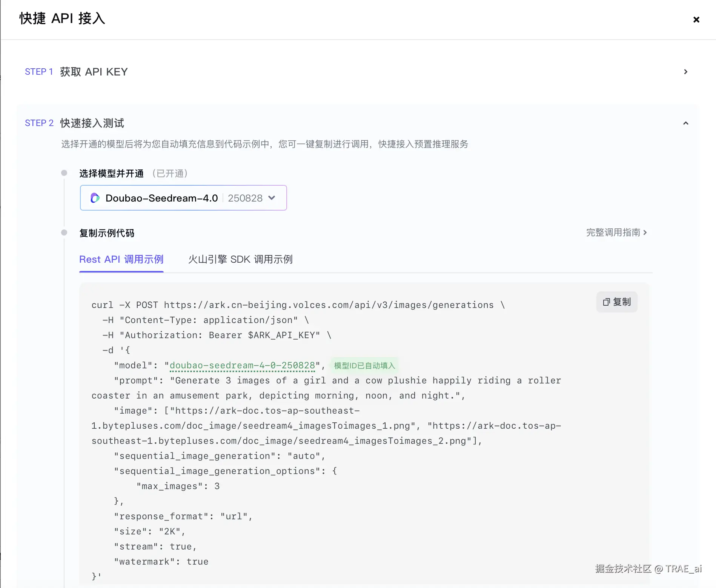The image size is (716, 588).
Task: Expand STEP 1 获取 API KEY section
Action: pyautogui.click(x=685, y=72)
